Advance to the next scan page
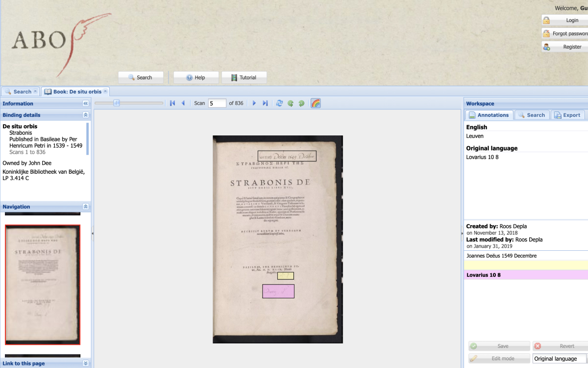 [x=254, y=103]
